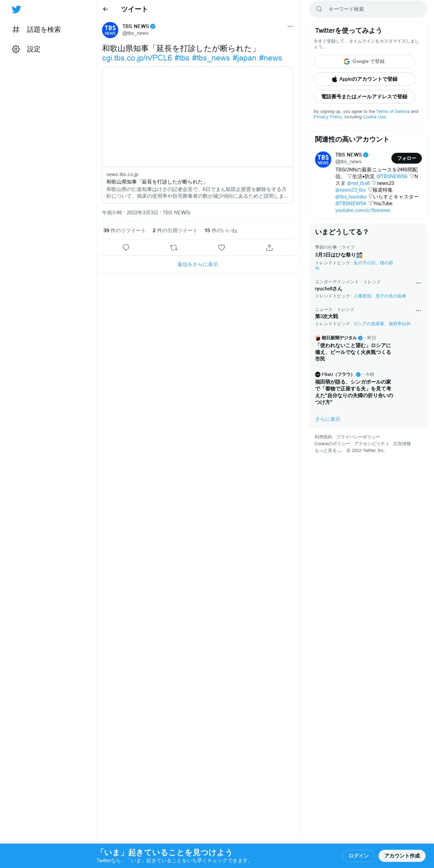
Task: Open the news.tbs.co.jp card headline
Action: 156,182
